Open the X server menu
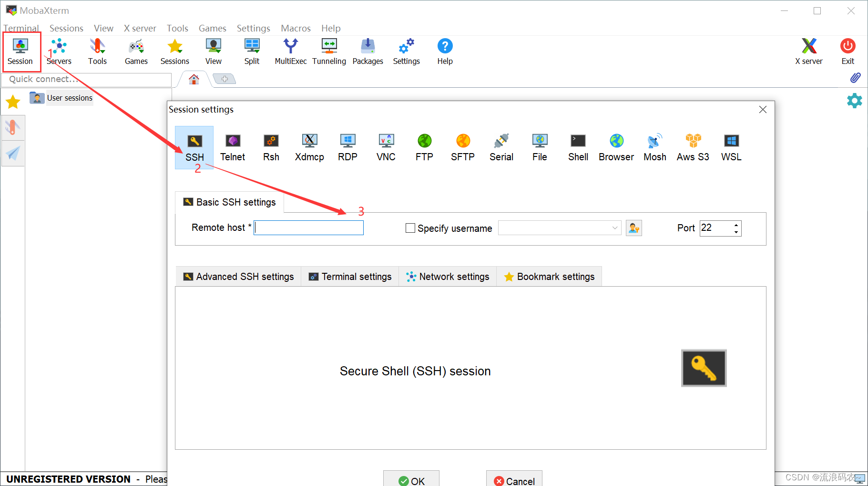 tap(140, 28)
